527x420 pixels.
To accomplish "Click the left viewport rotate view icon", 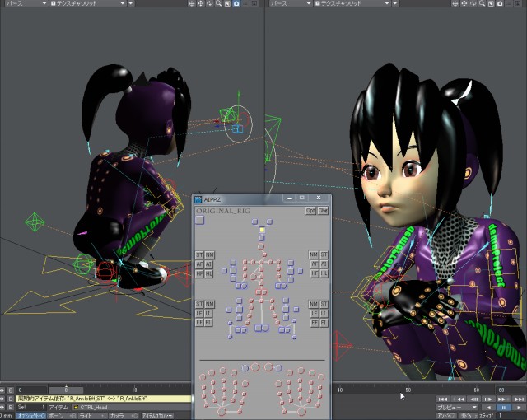I will click(210, 3).
